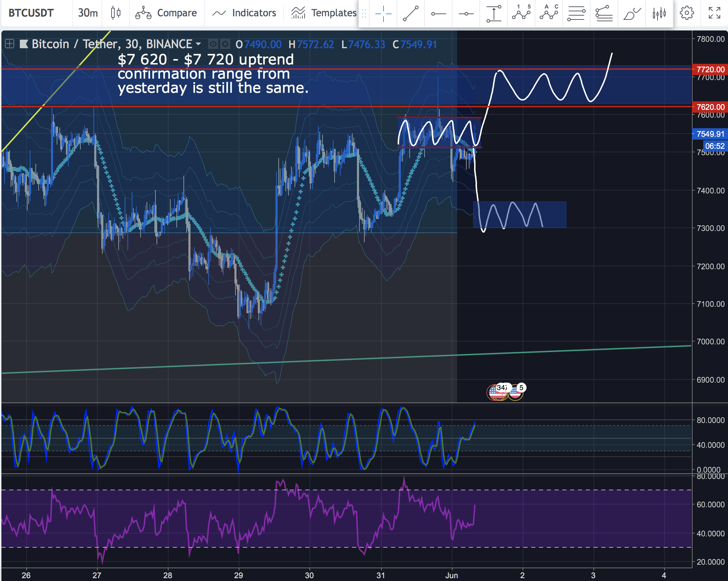Click the BTCUSDT symbol field
The image size is (728, 581).
point(31,13)
